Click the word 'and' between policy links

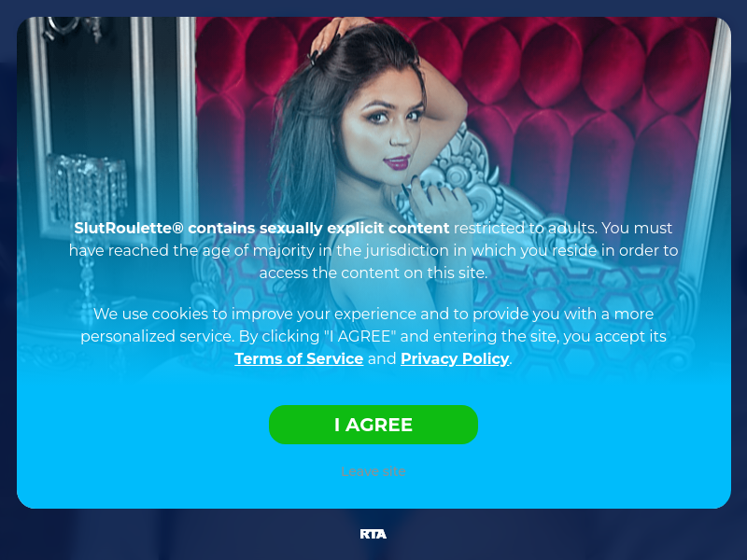pyautogui.click(x=382, y=358)
